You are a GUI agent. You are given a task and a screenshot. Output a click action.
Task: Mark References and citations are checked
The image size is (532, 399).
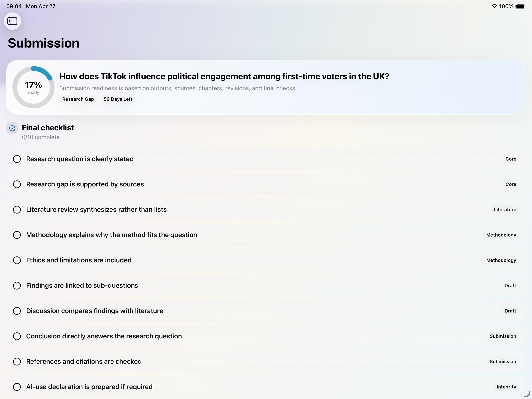click(17, 362)
